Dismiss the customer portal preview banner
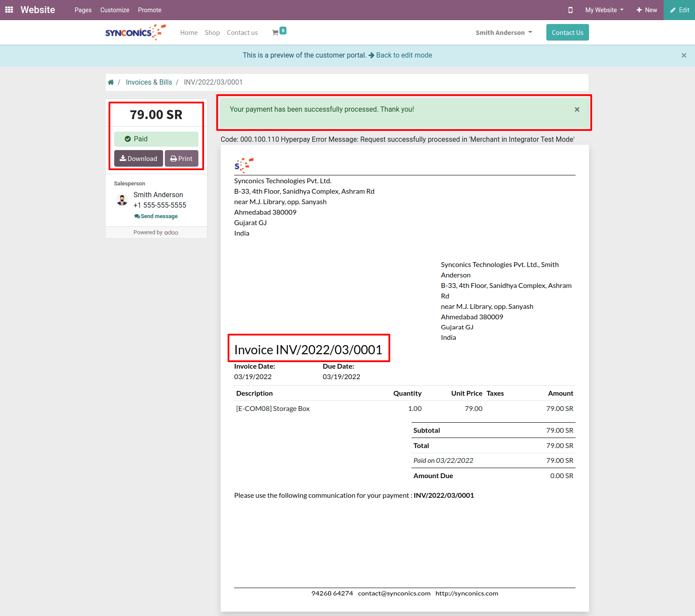The width and height of the screenshot is (695, 616). click(684, 55)
